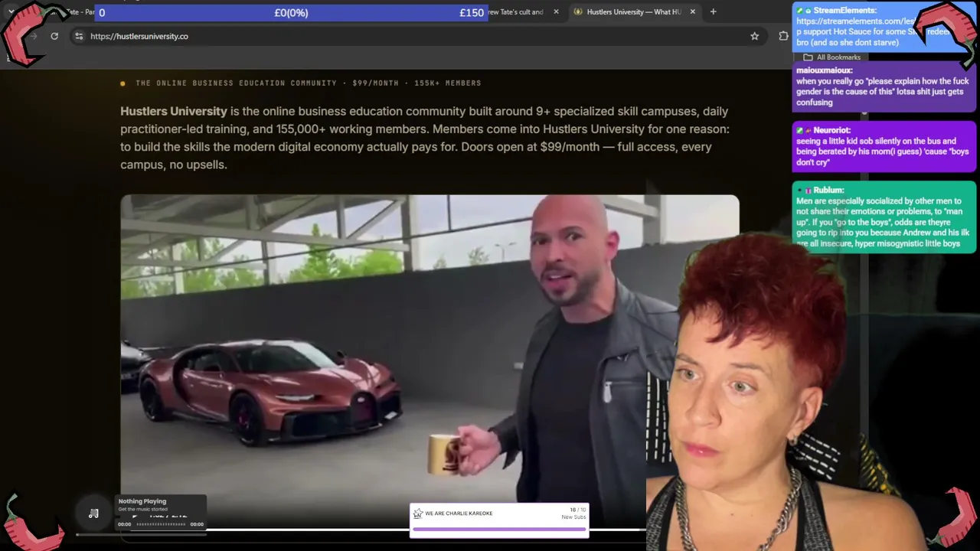The width and height of the screenshot is (980, 551).
Task: Click the Neuroriot chat username
Action: [832, 130]
